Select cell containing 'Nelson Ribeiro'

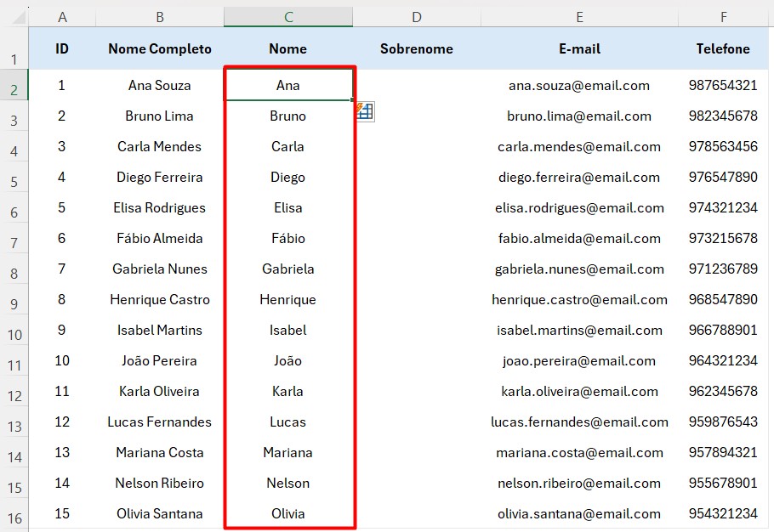pos(160,483)
